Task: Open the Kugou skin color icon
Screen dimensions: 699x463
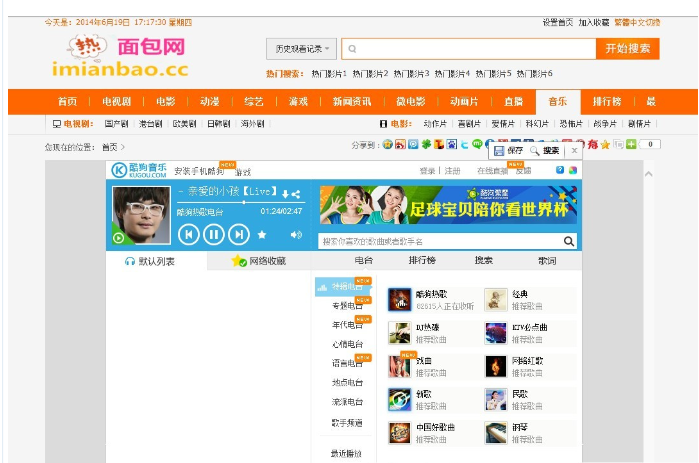Action: point(573,170)
